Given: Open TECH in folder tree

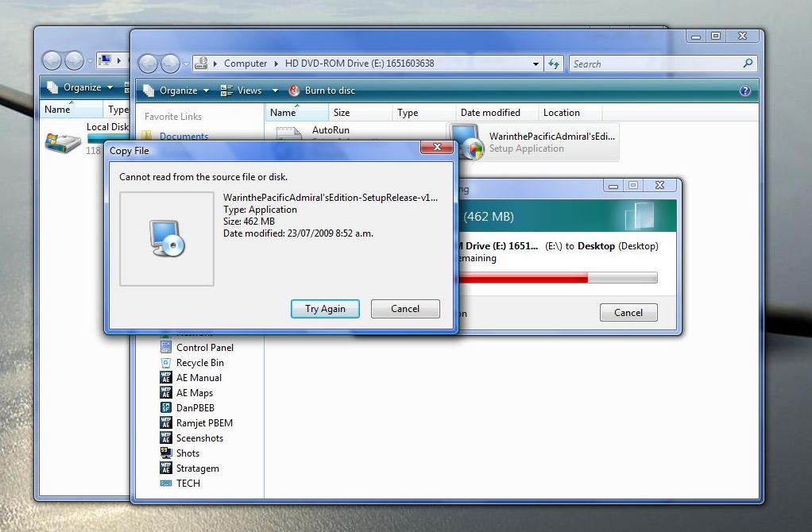Looking at the screenshot, I should click(x=188, y=483).
